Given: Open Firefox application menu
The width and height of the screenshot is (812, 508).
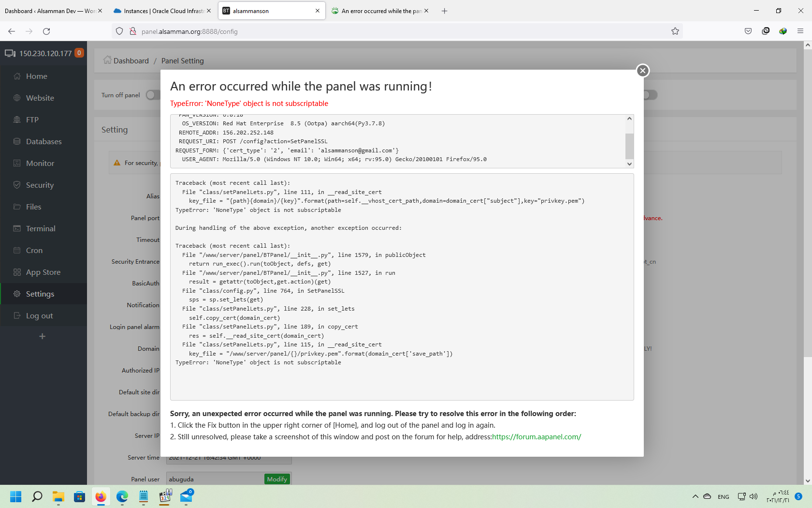Looking at the screenshot, I should pyautogui.click(x=800, y=31).
